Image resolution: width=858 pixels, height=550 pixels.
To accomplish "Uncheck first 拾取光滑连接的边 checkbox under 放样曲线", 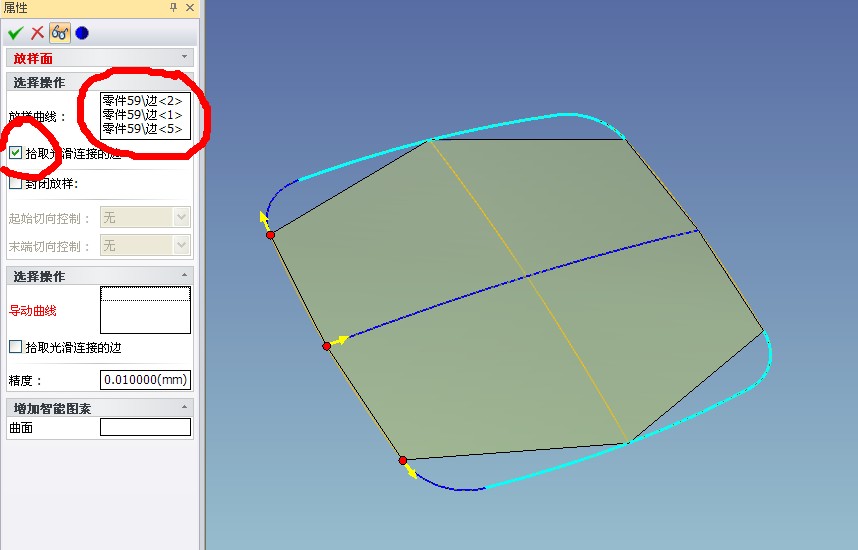I will pos(15,153).
